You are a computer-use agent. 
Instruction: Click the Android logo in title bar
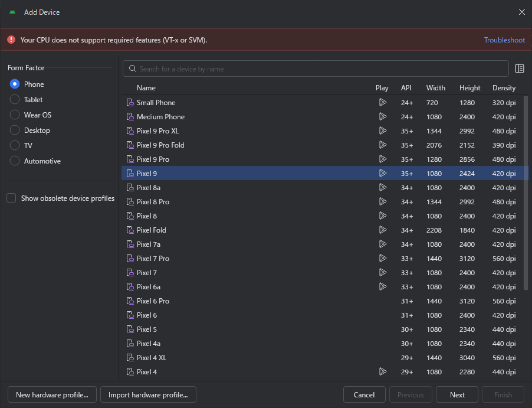tap(12, 12)
